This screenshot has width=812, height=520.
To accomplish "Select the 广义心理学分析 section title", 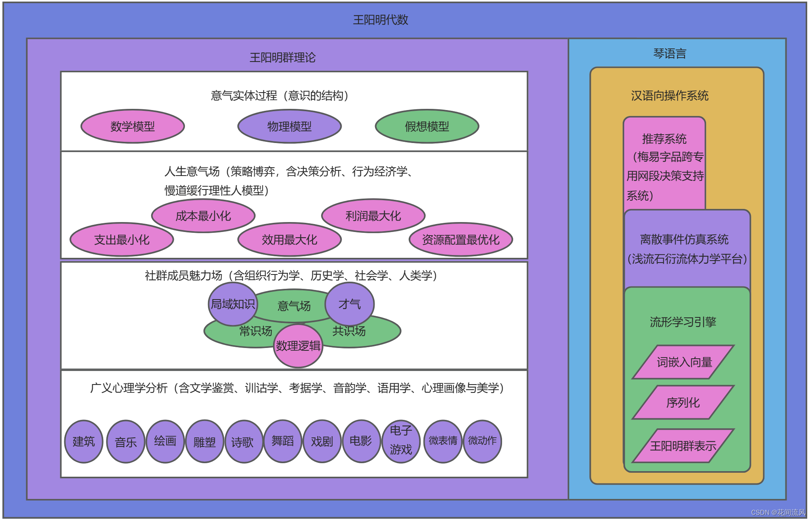I will coord(297,388).
